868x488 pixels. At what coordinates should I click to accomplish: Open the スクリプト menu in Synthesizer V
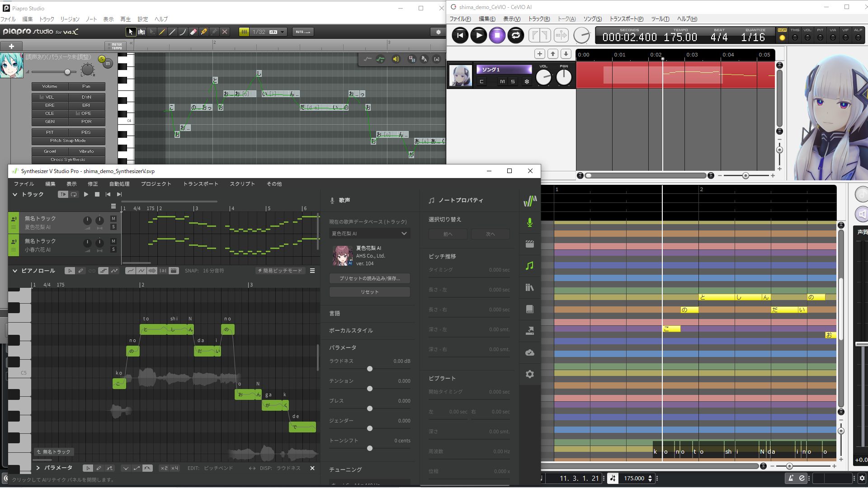point(242,184)
